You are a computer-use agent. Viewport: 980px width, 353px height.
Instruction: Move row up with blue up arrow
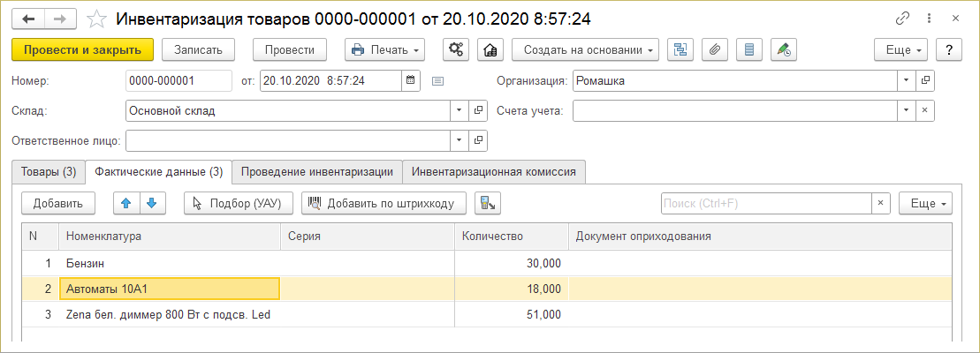(126, 203)
